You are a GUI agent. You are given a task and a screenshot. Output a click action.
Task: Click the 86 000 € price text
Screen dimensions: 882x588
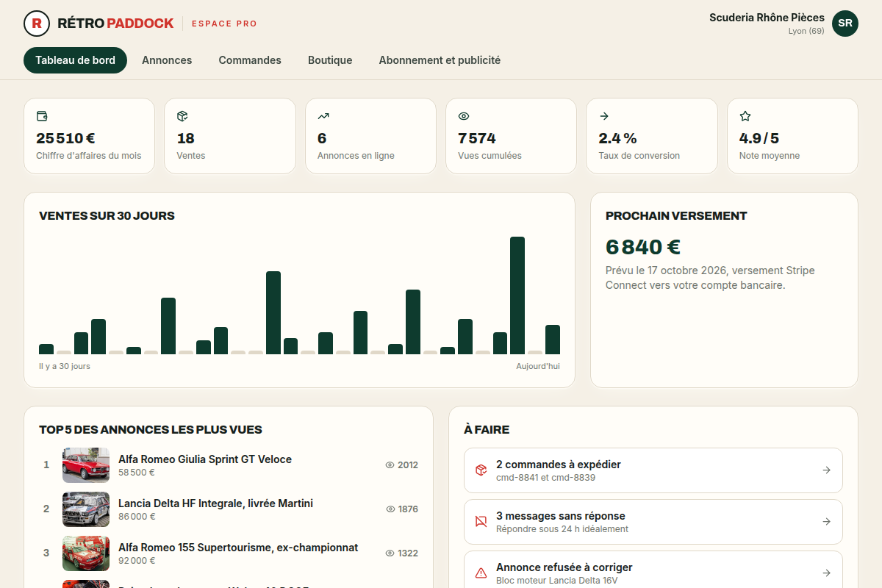[137, 517]
